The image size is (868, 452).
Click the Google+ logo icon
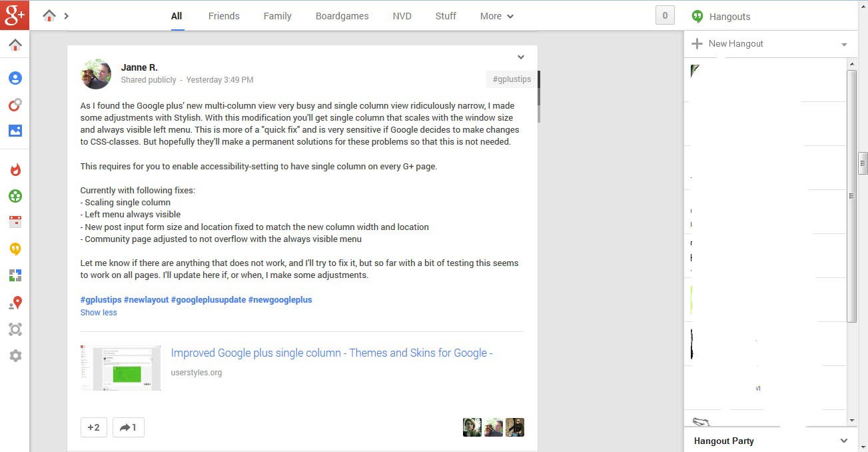tap(15, 15)
